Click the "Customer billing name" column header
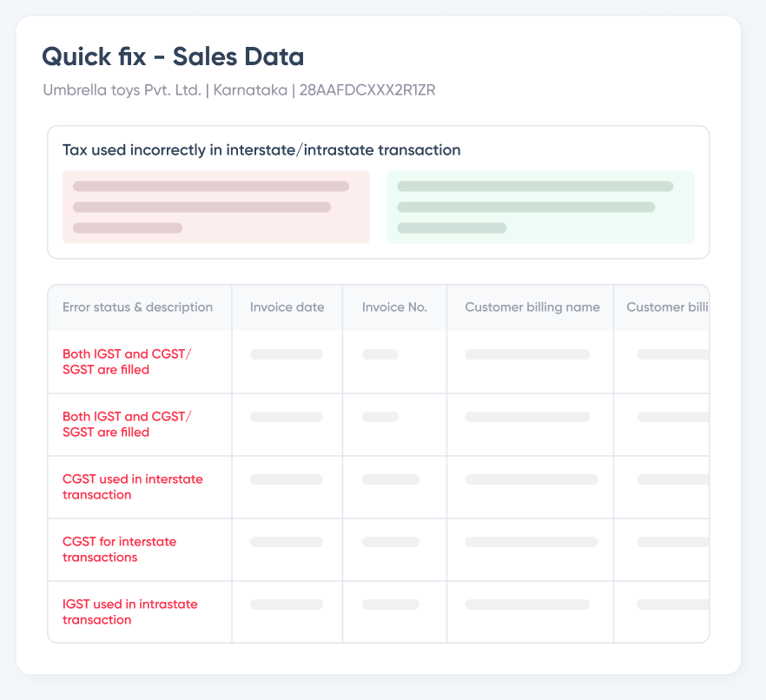 coord(532,307)
